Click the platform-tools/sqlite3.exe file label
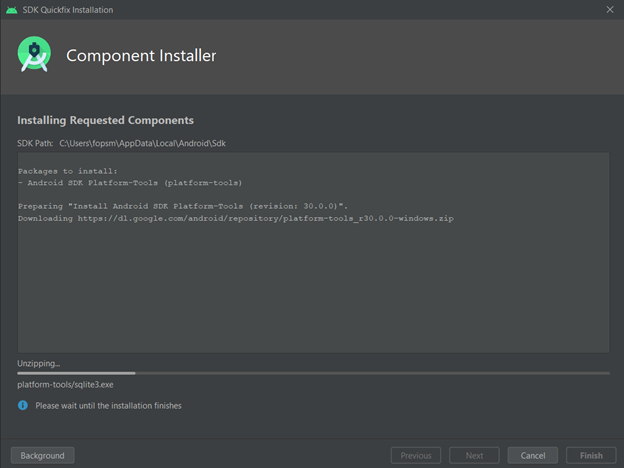This screenshot has height=468, width=624. 66,385
